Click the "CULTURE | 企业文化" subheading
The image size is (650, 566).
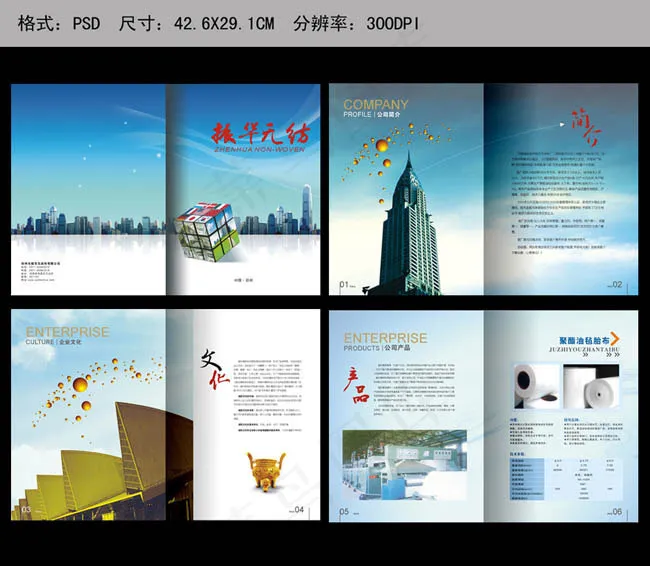pos(53,342)
